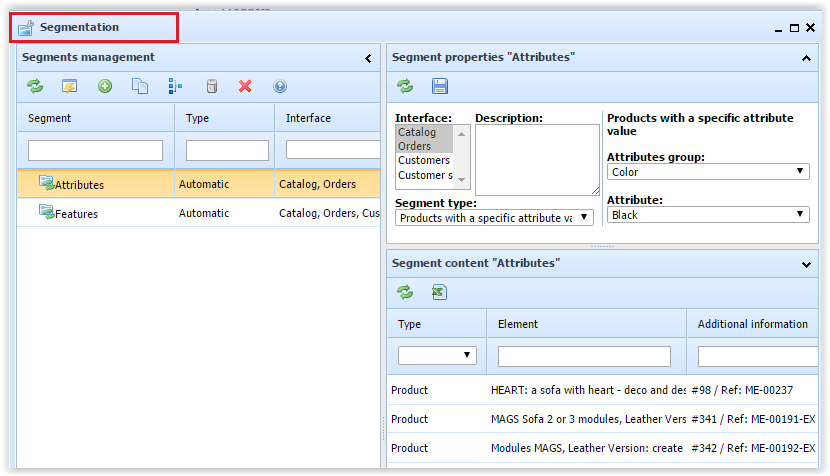Refresh the segments management list
This screenshot has width=830, height=476.
click(35, 87)
